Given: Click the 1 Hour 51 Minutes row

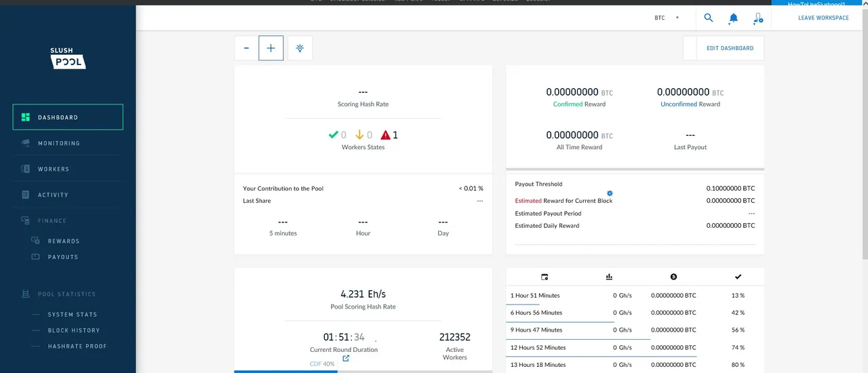Looking at the screenshot, I should tap(635, 296).
